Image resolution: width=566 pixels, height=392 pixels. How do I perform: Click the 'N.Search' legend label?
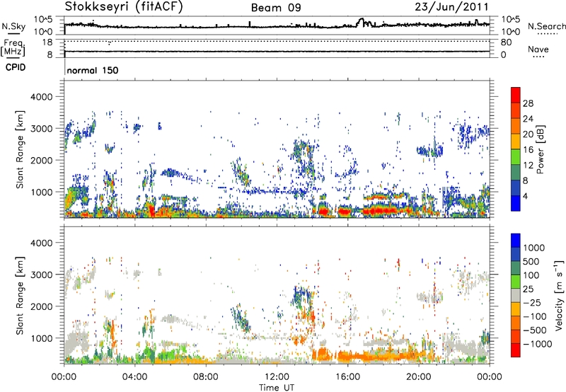click(546, 26)
